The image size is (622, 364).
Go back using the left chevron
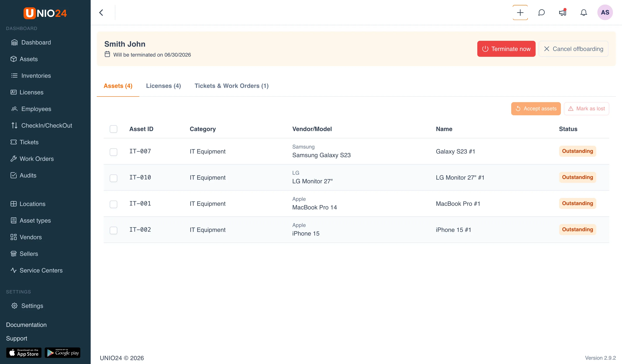click(101, 13)
